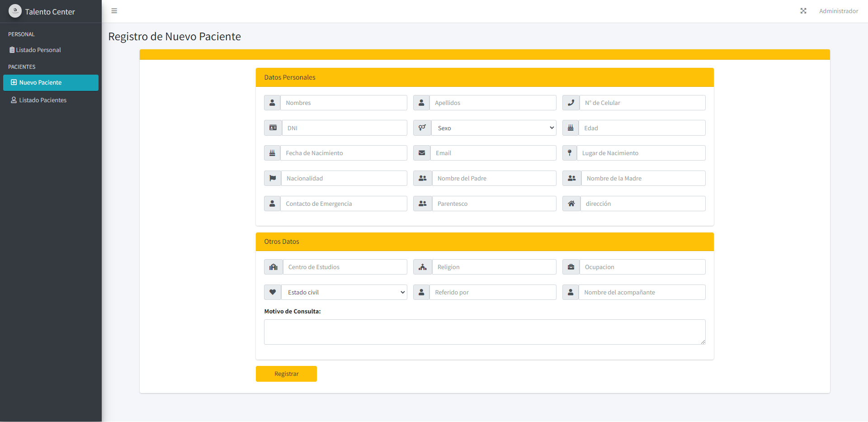Image resolution: width=868 pixels, height=422 pixels.
Task: Click the envelope icon beside Email
Action: click(422, 153)
